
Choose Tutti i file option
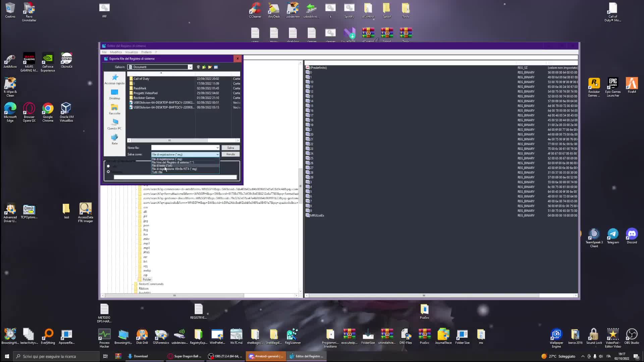coord(157,172)
